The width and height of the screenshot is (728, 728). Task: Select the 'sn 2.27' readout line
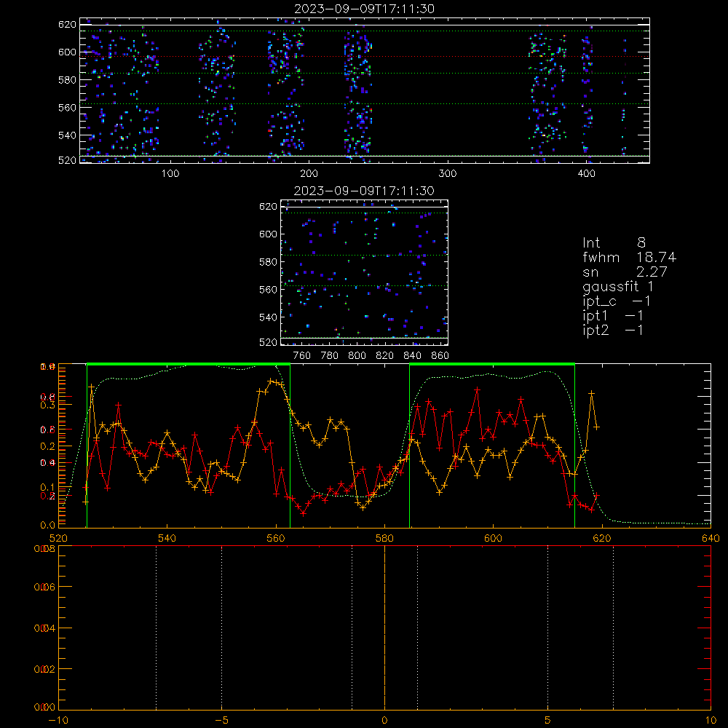pos(625,272)
